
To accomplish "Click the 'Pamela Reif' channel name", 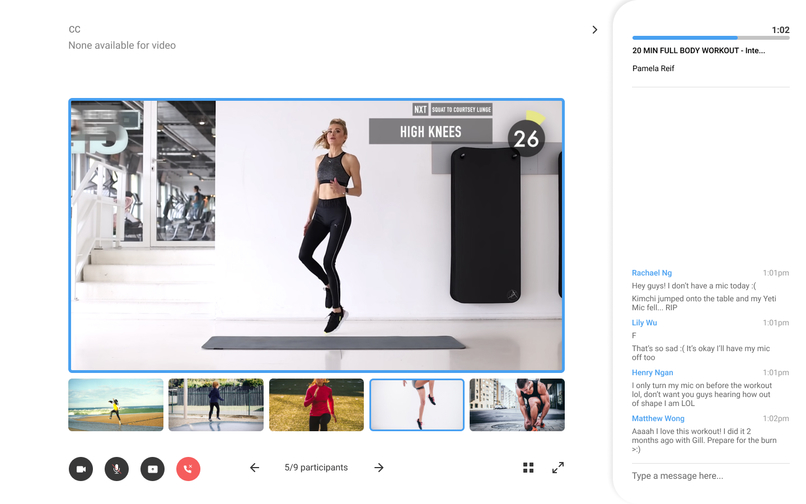I will pos(653,68).
